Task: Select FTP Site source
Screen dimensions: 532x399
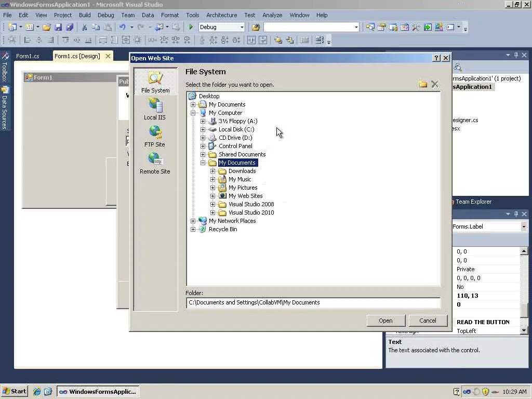Action: [155, 136]
